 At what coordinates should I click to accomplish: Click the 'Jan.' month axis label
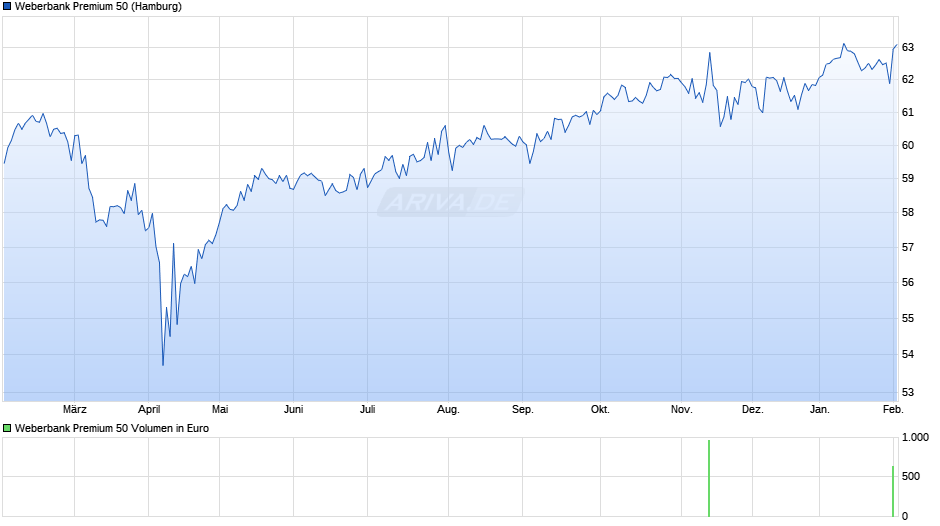click(x=820, y=409)
